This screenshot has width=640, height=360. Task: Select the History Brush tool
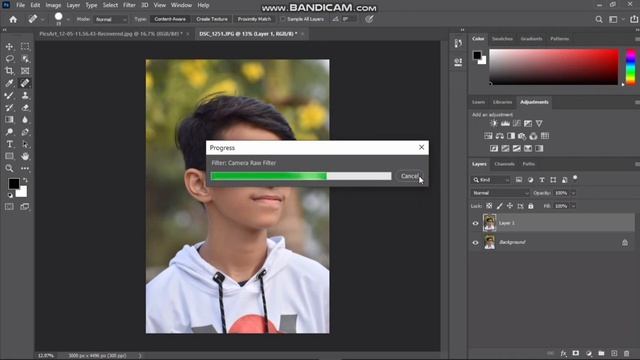(9, 108)
